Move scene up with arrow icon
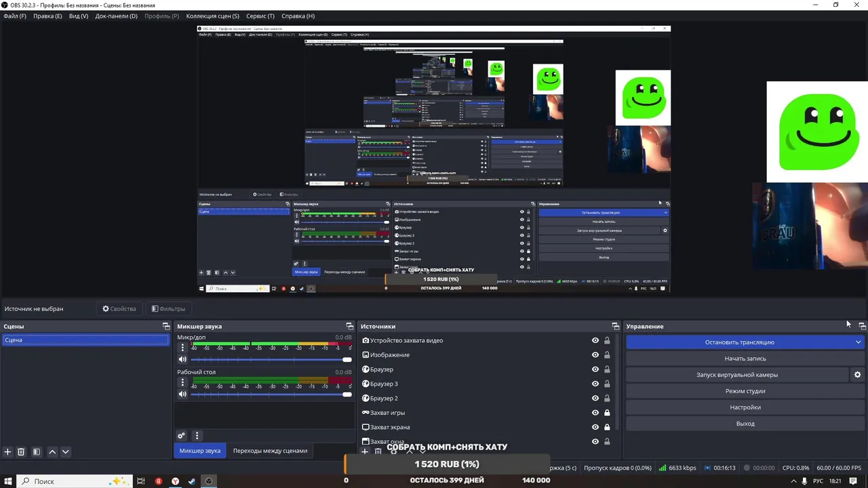868x488 pixels. tap(52, 452)
